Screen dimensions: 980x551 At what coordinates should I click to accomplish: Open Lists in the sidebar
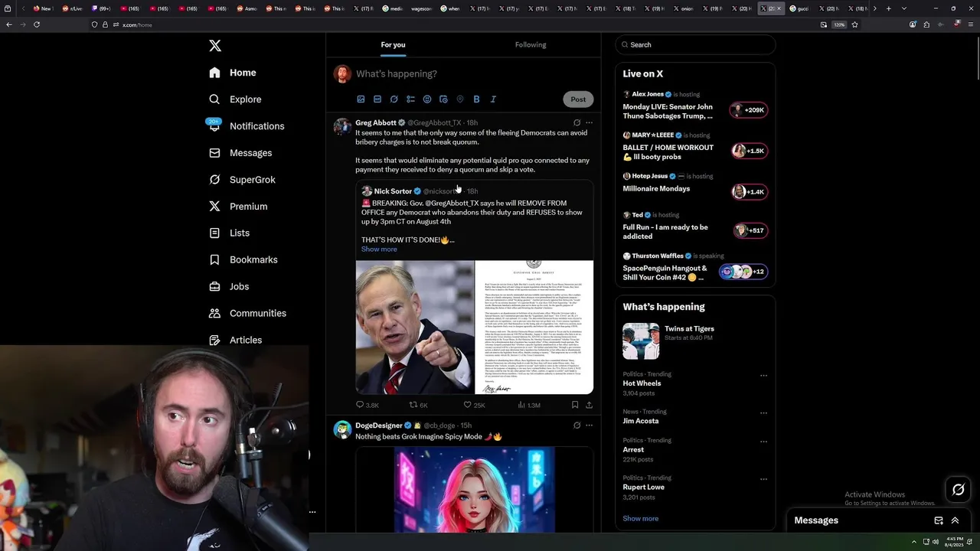click(230, 233)
